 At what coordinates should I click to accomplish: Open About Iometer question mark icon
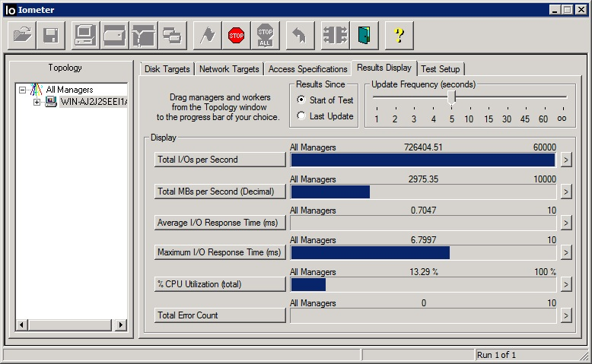399,36
